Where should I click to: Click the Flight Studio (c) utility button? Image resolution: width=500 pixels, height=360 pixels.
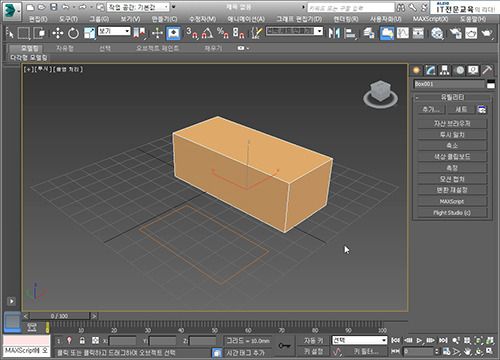point(452,213)
